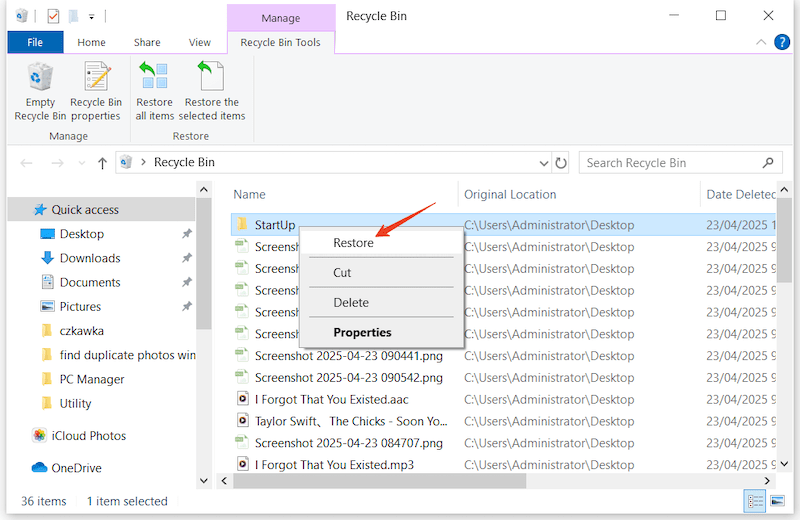Viewport: 800px width, 520px height.
Task: Click the refresh button beside address bar
Action: pyautogui.click(x=561, y=162)
